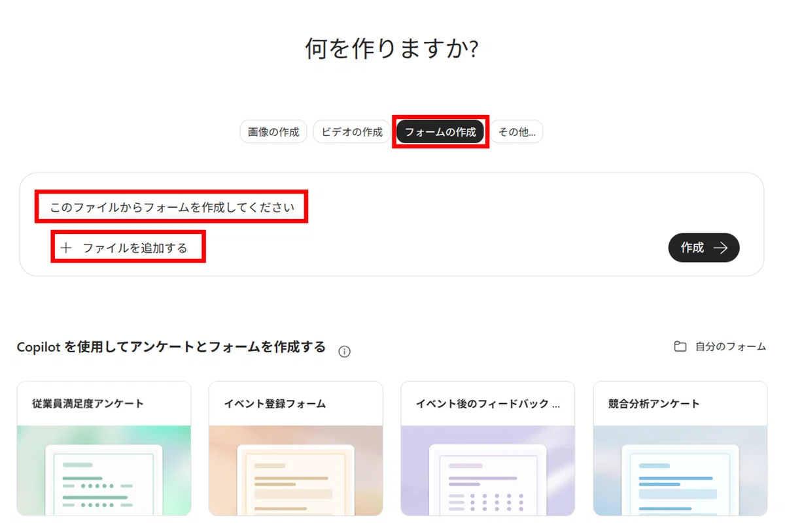Open the イベント登録フォーム template card
785x532 pixels.
pyautogui.click(x=296, y=448)
